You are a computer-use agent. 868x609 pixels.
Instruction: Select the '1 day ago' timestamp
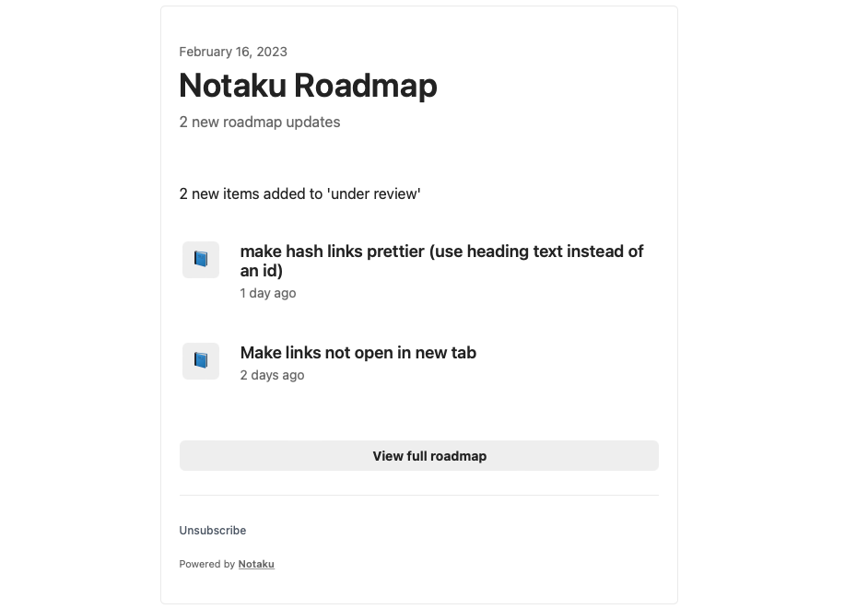tap(268, 293)
